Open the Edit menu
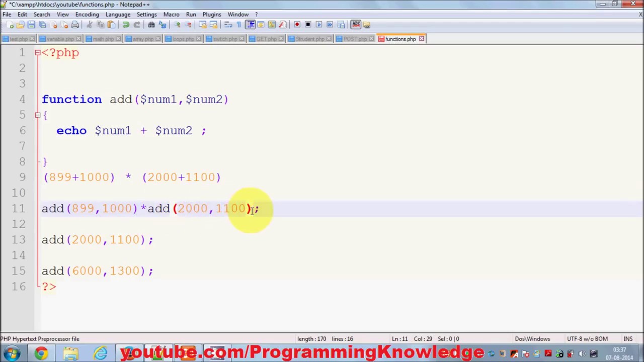This screenshot has width=644, height=362. pos(22,14)
